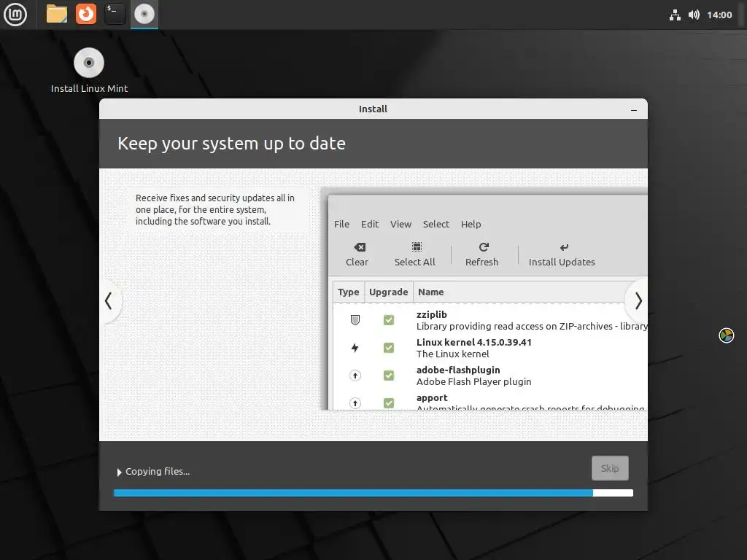Image resolution: width=747 pixels, height=560 pixels.
Task: Click the 'Receive fixes and security updates' paragraph
Action: [215, 209]
